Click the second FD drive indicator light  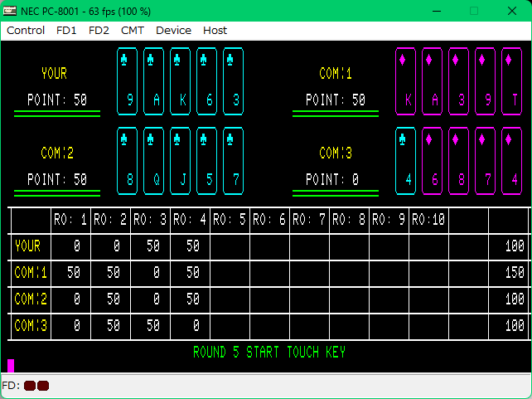[43, 386]
